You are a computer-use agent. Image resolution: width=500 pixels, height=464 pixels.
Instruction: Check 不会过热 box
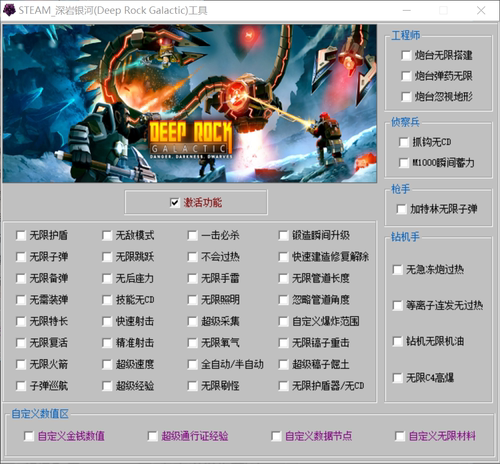(192, 257)
